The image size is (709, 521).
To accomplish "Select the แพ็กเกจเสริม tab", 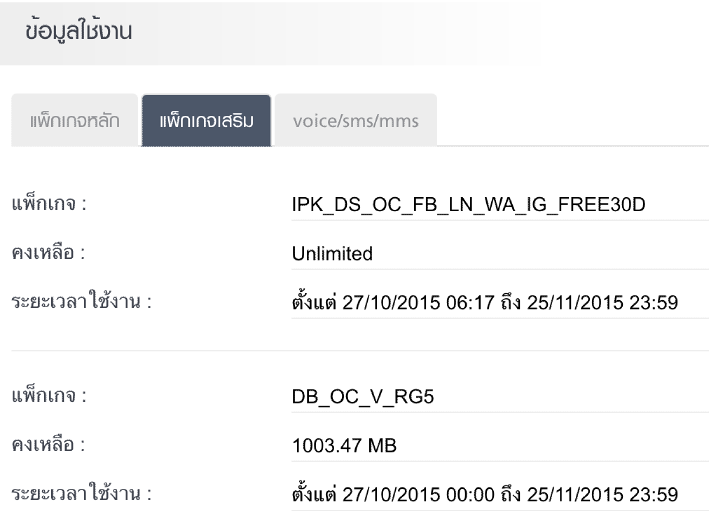I will [x=206, y=121].
